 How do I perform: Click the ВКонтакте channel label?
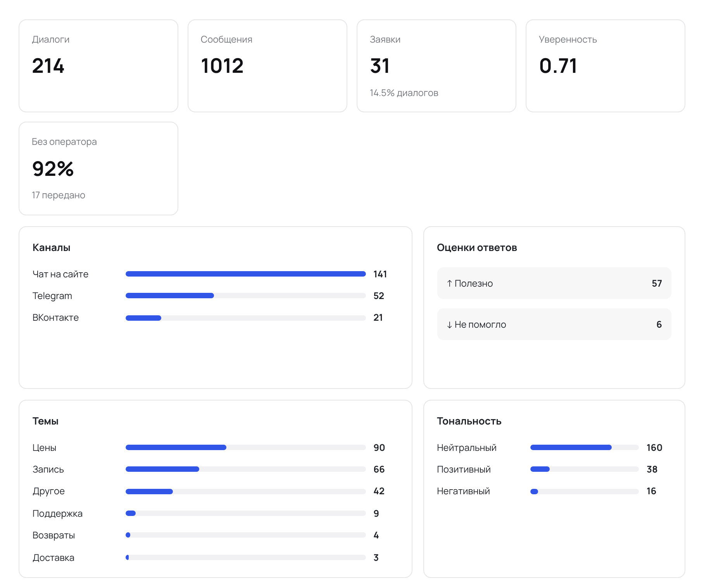(x=56, y=318)
